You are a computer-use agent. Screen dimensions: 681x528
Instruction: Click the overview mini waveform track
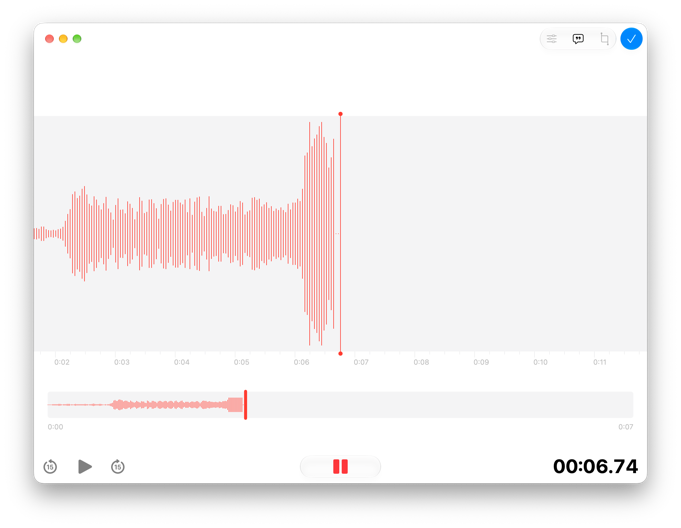pyautogui.click(x=340, y=405)
